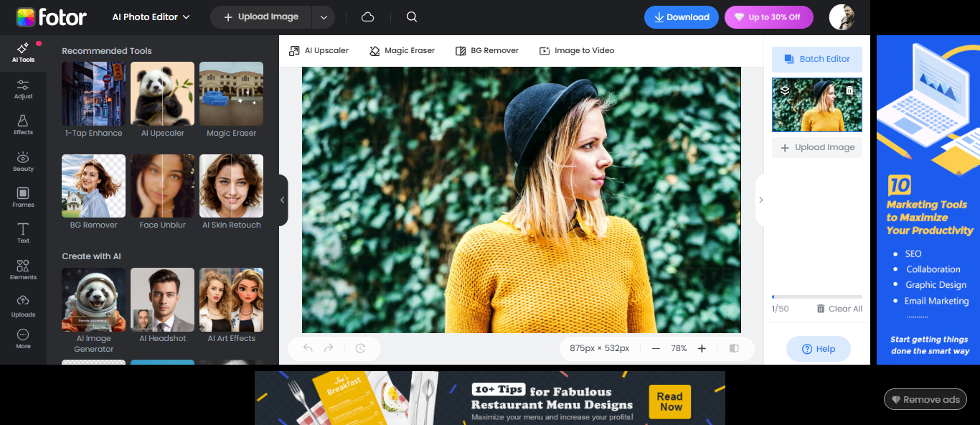Collapse the left tools panel

tap(283, 200)
